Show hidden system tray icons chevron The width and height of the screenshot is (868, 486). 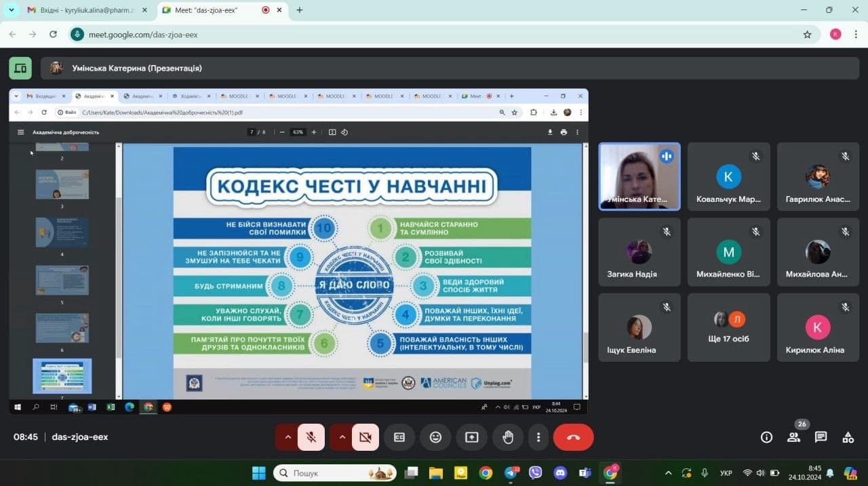668,472
